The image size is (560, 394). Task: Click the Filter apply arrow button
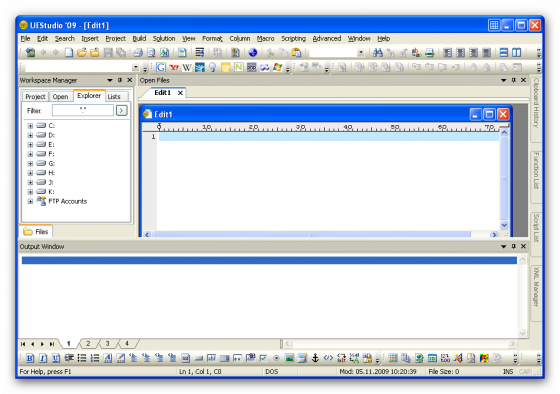tap(121, 110)
